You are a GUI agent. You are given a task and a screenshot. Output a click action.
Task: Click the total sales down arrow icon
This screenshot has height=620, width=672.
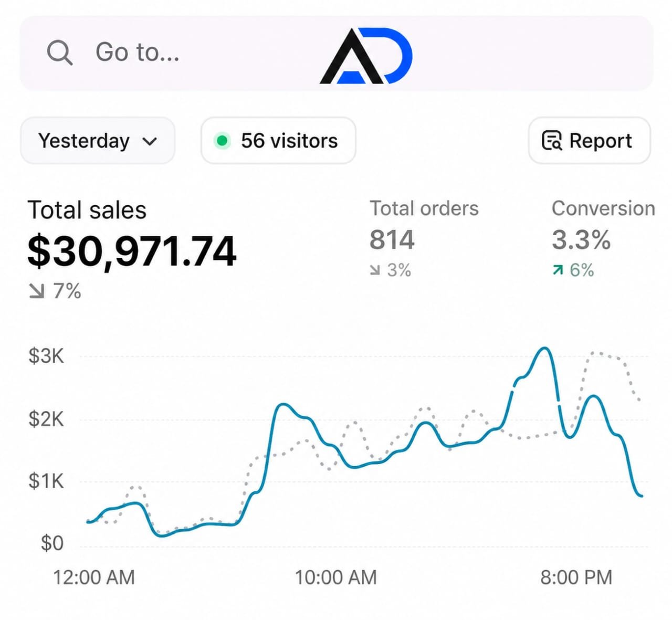(37, 291)
